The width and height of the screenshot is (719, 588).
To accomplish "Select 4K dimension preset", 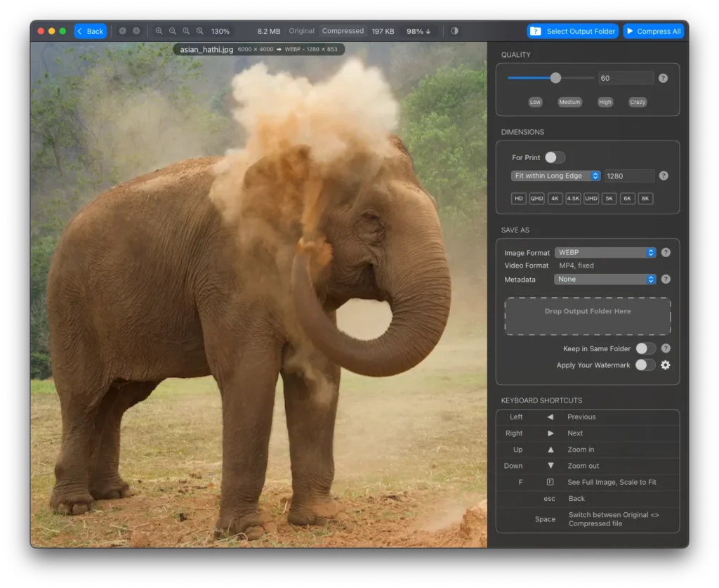I will click(x=555, y=199).
